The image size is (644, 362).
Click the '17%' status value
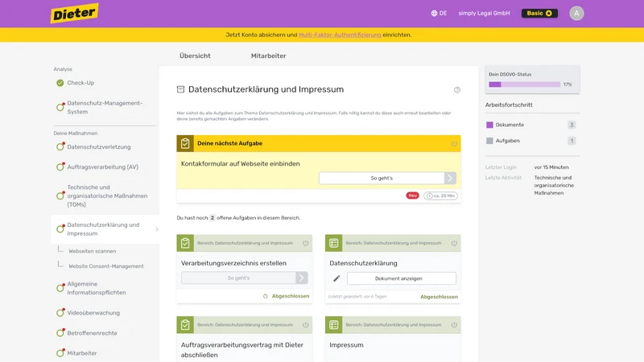coord(568,84)
